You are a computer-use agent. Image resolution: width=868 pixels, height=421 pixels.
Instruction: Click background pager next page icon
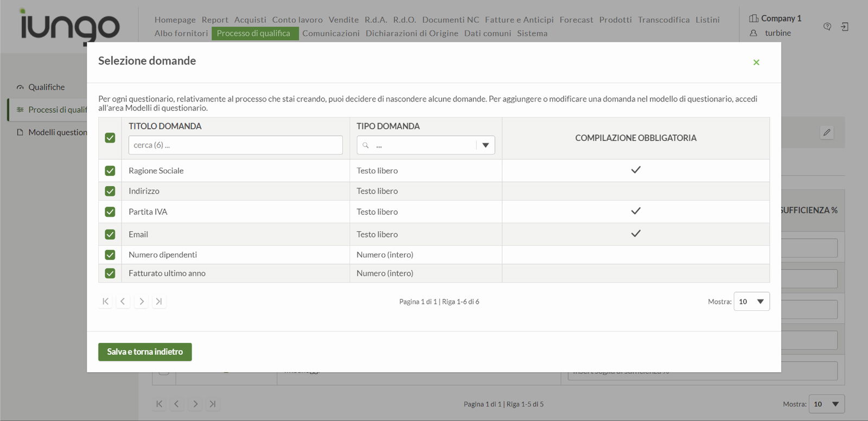195,404
